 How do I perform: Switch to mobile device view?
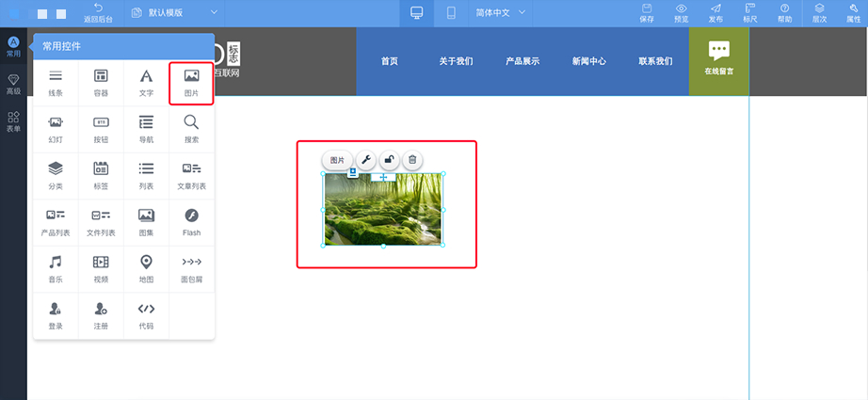pos(451,13)
